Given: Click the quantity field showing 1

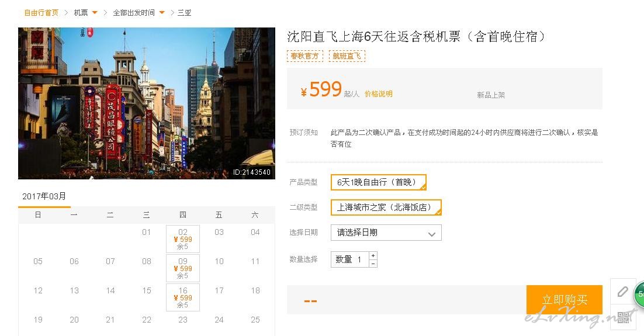Looking at the screenshot, I should click(x=350, y=259).
